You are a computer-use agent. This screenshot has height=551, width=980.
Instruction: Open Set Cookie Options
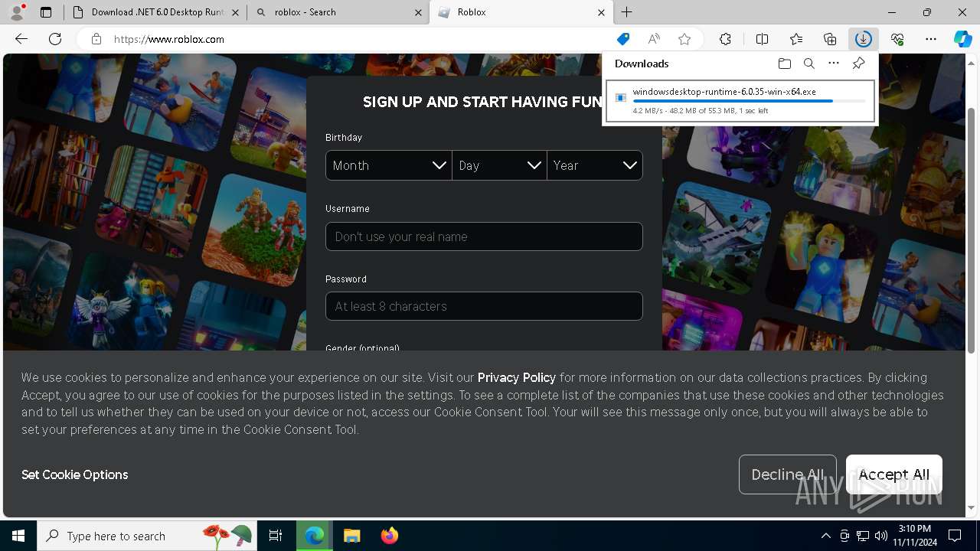[x=75, y=474]
